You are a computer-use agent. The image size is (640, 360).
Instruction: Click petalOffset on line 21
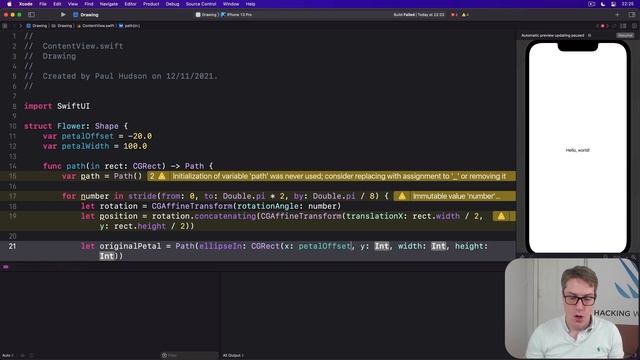325,246
